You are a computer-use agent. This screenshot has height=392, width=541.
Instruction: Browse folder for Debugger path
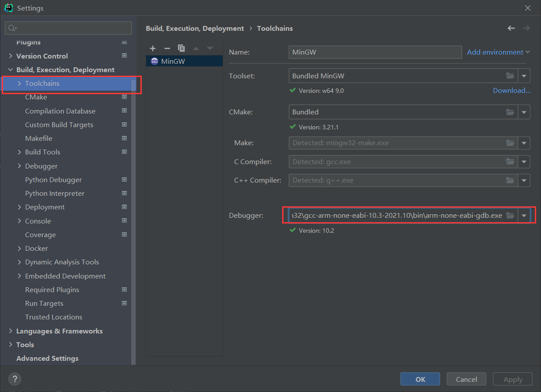click(x=510, y=215)
